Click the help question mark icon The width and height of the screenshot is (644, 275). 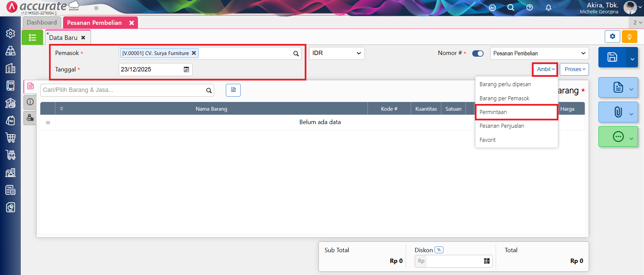click(530, 8)
